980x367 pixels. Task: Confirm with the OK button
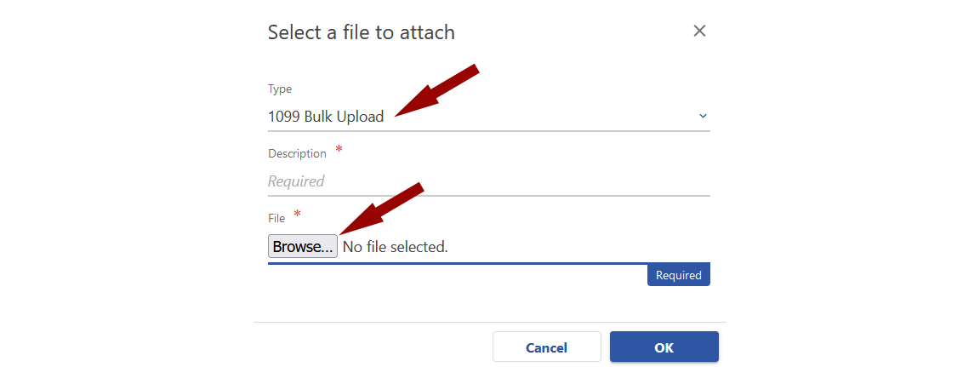664,347
